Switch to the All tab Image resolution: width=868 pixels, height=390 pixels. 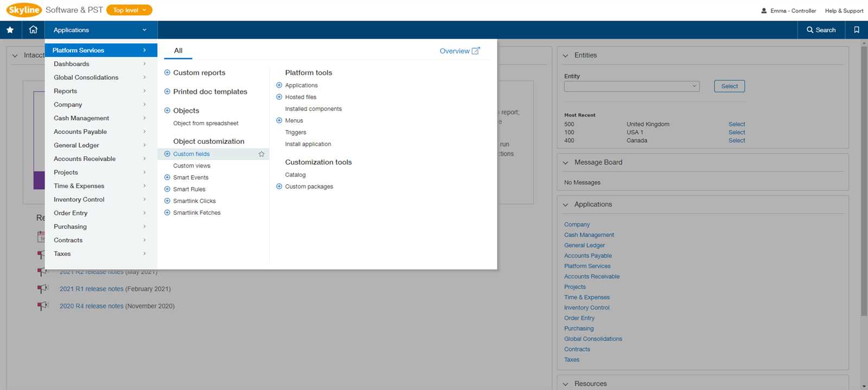[178, 50]
